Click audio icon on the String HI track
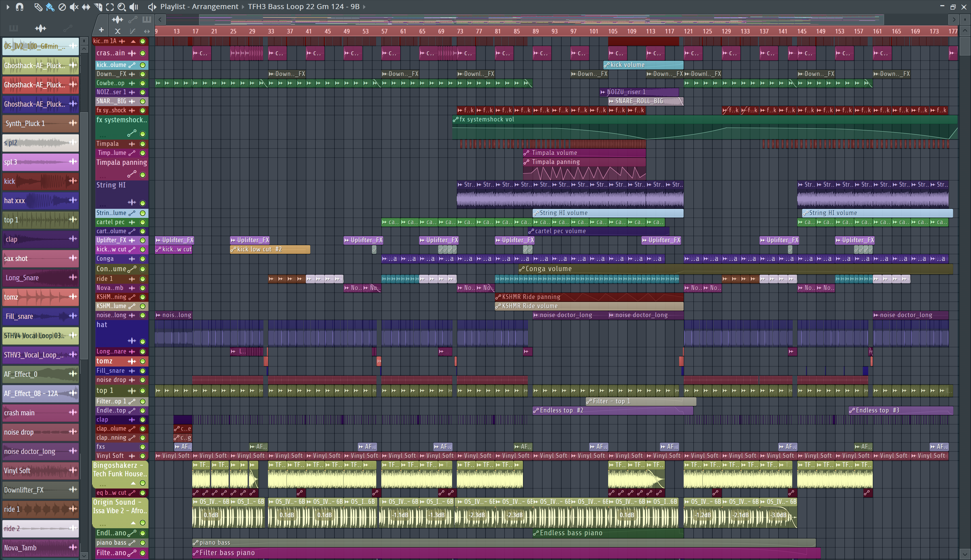The image size is (971, 560). pyautogui.click(x=132, y=202)
